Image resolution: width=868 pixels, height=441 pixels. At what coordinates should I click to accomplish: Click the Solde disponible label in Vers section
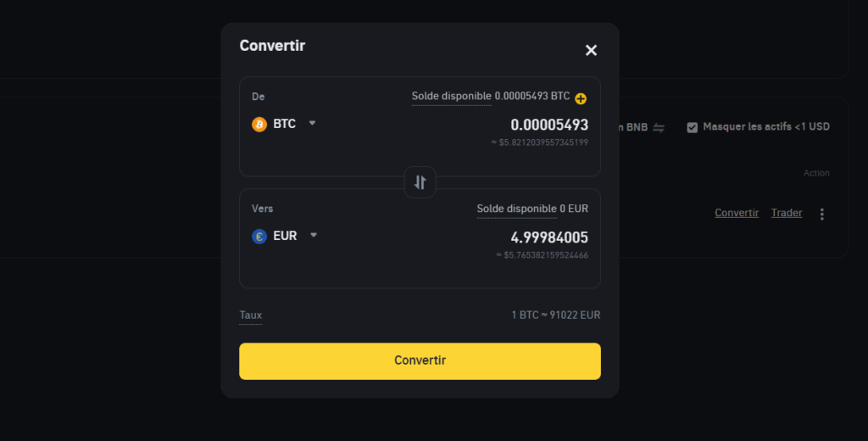(516, 209)
